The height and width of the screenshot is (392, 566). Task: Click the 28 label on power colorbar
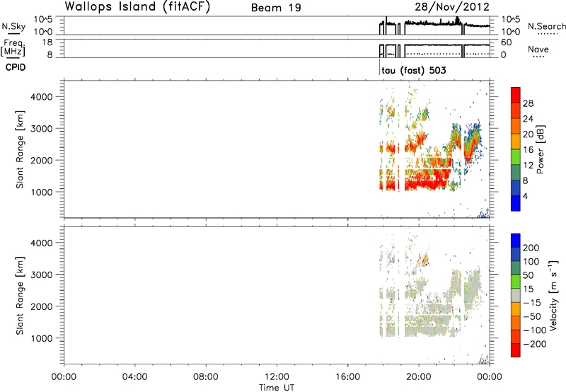pyautogui.click(x=528, y=103)
